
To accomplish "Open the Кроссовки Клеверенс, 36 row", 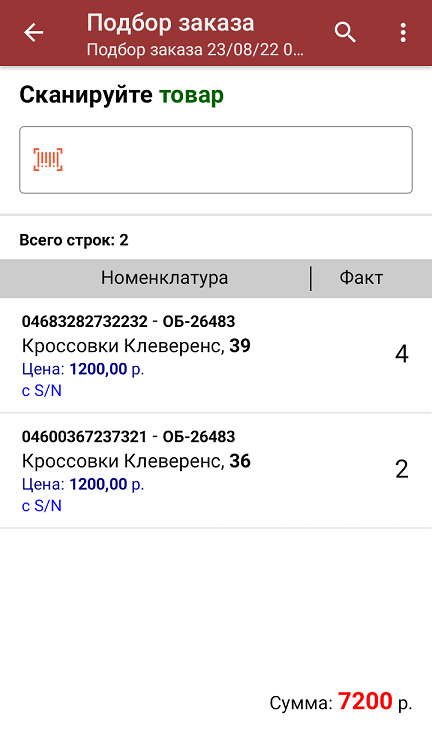I will [216, 471].
